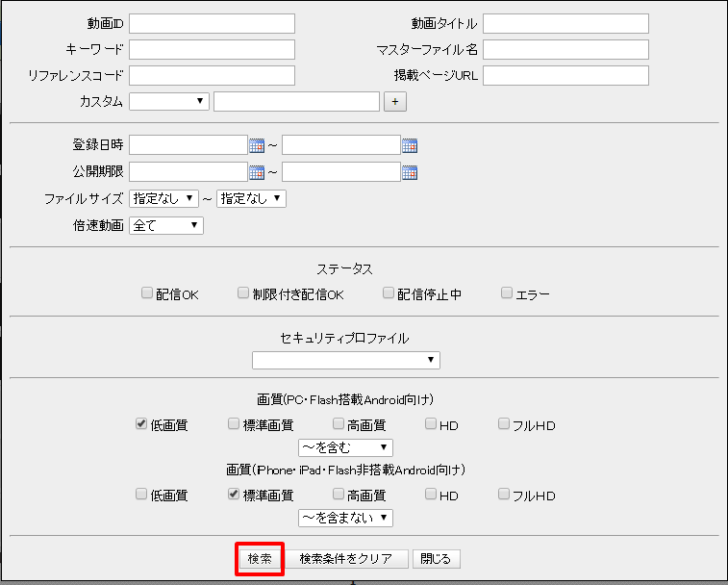Screen dimensions: 728x585
Task: Uncheck 標準画質 under iPhone・iPad quality
Action: point(234,494)
